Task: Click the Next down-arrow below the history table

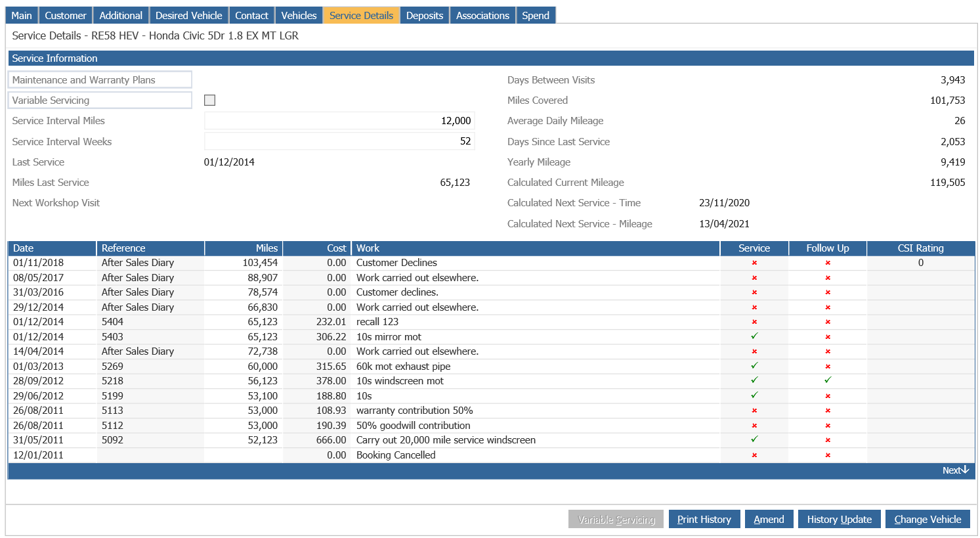Action: [956, 470]
